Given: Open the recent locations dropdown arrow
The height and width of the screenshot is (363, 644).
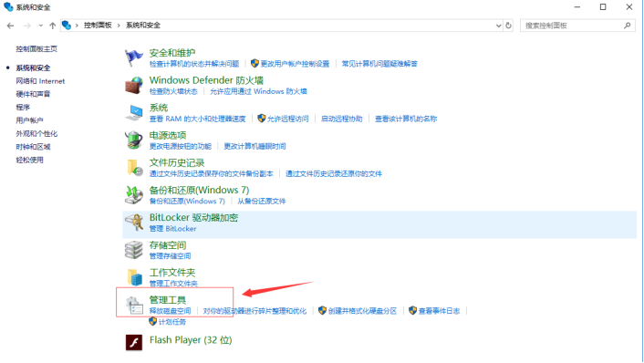Looking at the screenshot, I should point(41,26).
